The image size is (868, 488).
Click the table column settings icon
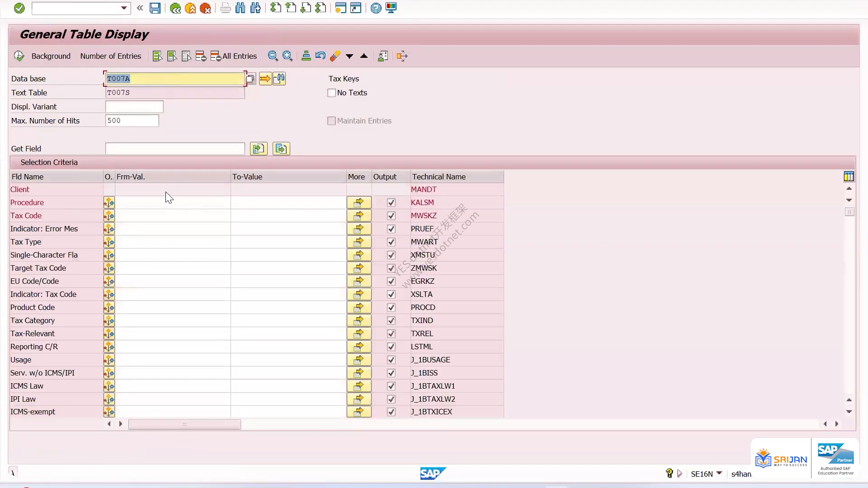point(849,177)
